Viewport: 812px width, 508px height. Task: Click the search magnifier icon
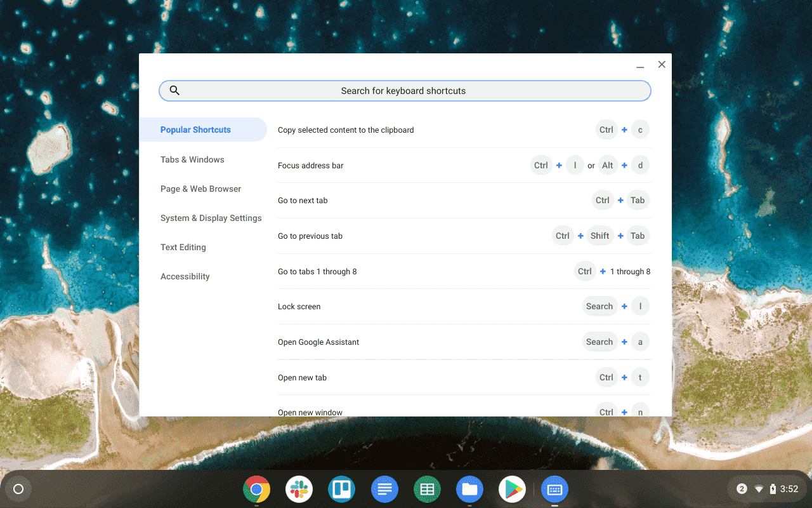coord(174,90)
